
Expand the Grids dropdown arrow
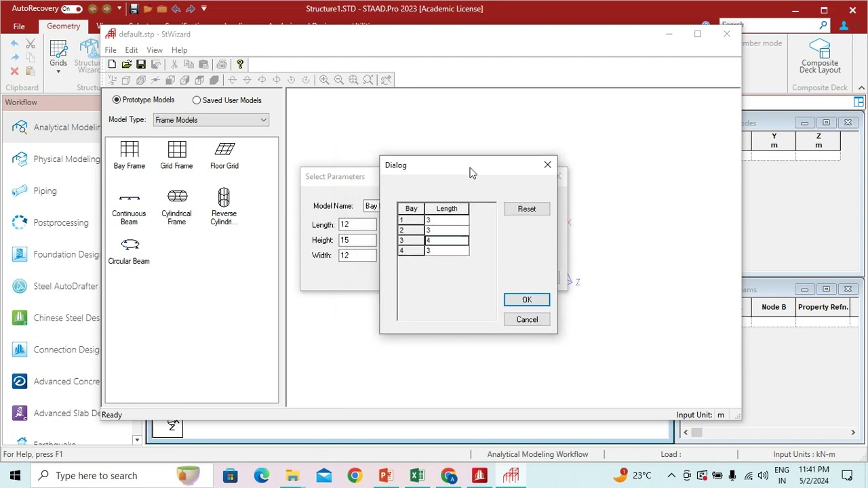[x=58, y=71]
